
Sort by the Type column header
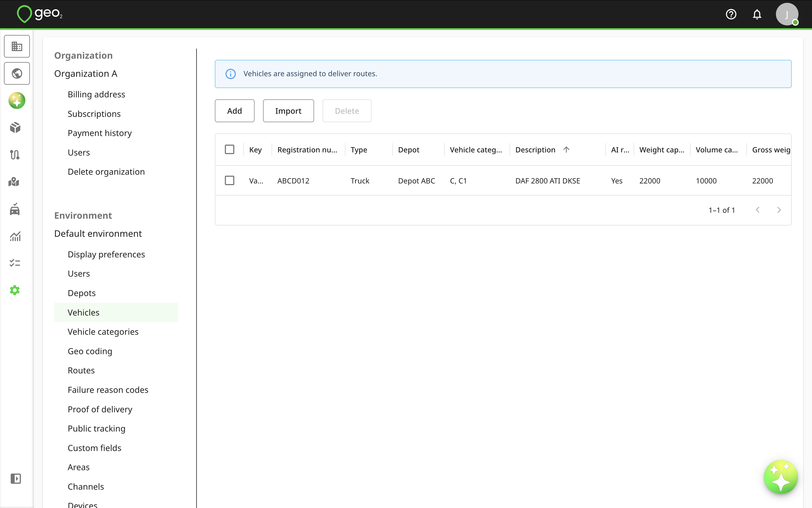(x=359, y=150)
